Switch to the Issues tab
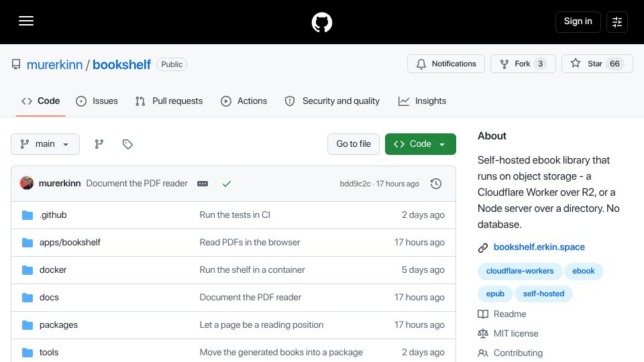This screenshot has width=644, height=362. point(97,101)
